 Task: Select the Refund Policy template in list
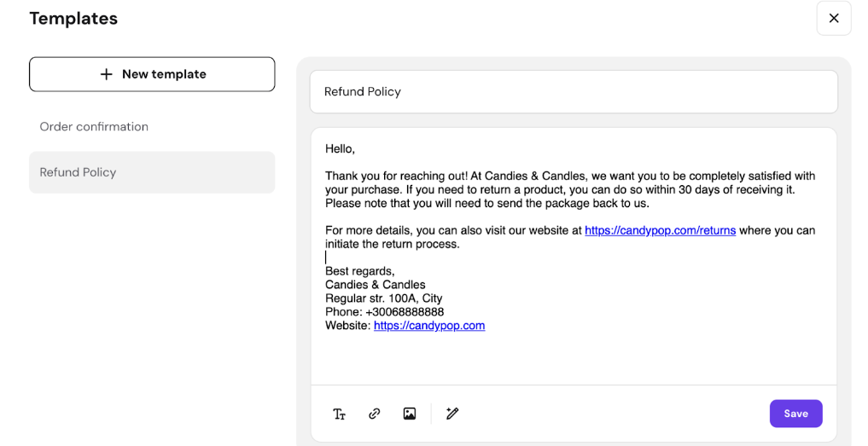78,172
